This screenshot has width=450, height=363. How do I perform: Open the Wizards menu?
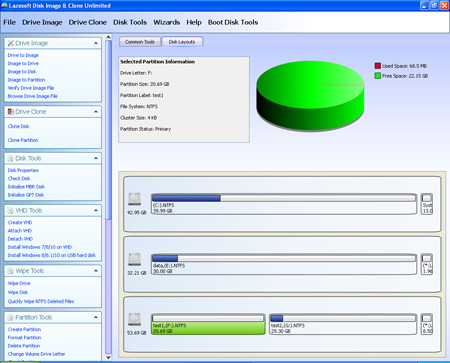[x=167, y=22]
